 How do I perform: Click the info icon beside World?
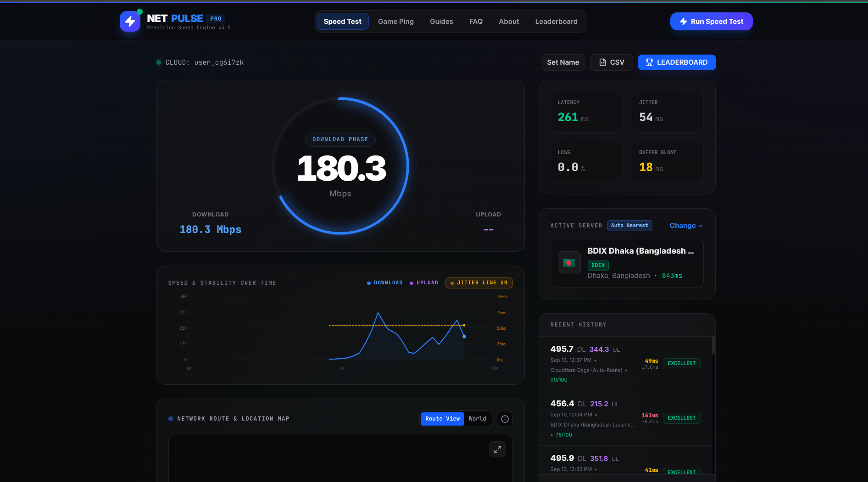[x=505, y=419]
